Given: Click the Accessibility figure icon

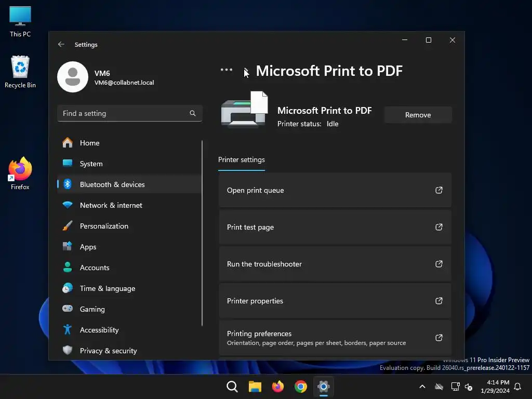Looking at the screenshot, I should pos(68,329).
